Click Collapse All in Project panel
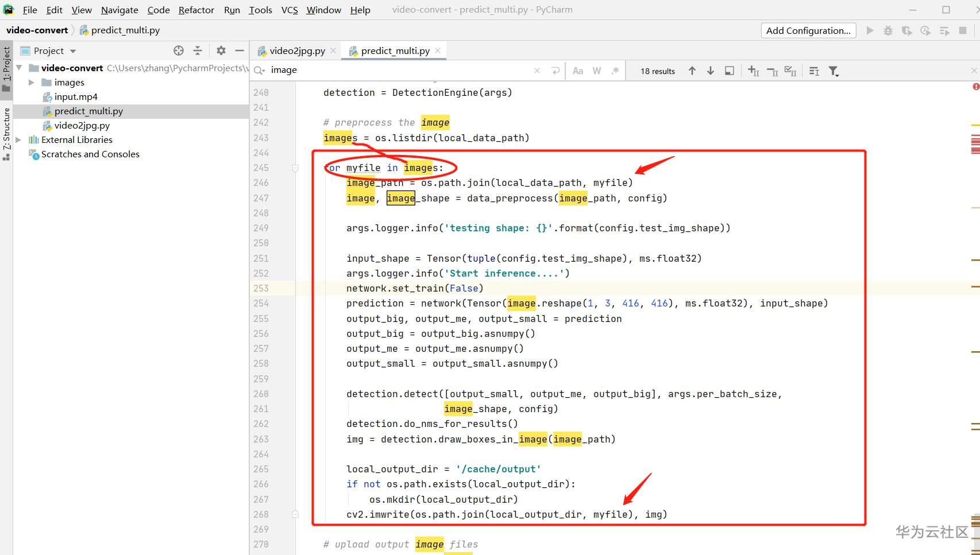Image resolution: width=980 pixels, height=555 pixels. (198, 51)
